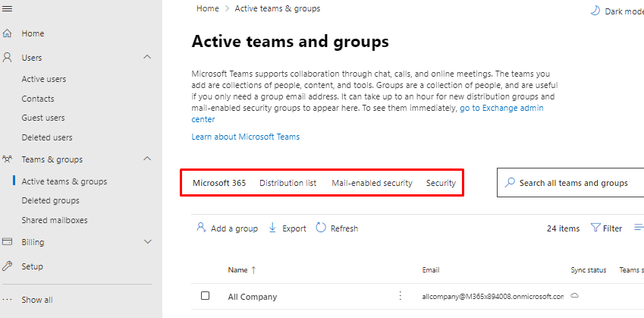Open the Learn about Microsoft Teams link
The width and height of the screenshot is (644, 318).
point(246,137)
